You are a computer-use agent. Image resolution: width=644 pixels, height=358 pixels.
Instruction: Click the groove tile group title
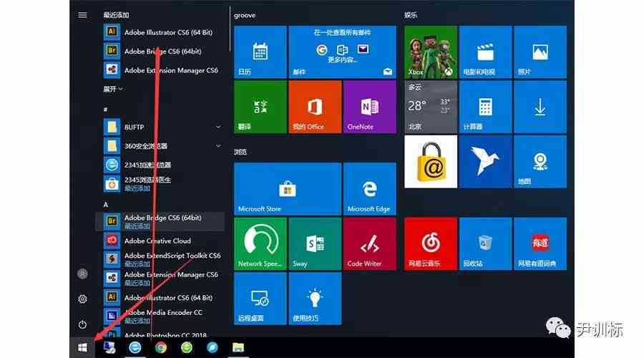click(245, 15)
